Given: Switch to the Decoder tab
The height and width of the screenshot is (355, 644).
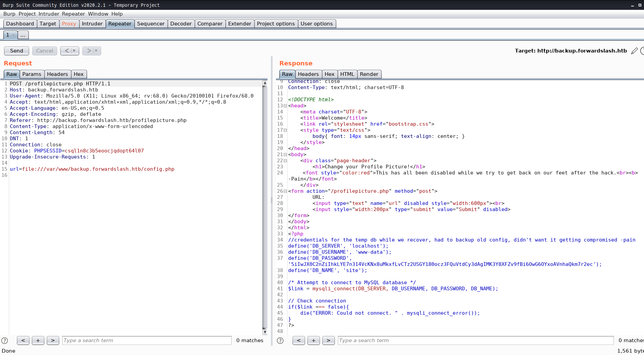Looking at the screenshot, I should tap(181, 24).
